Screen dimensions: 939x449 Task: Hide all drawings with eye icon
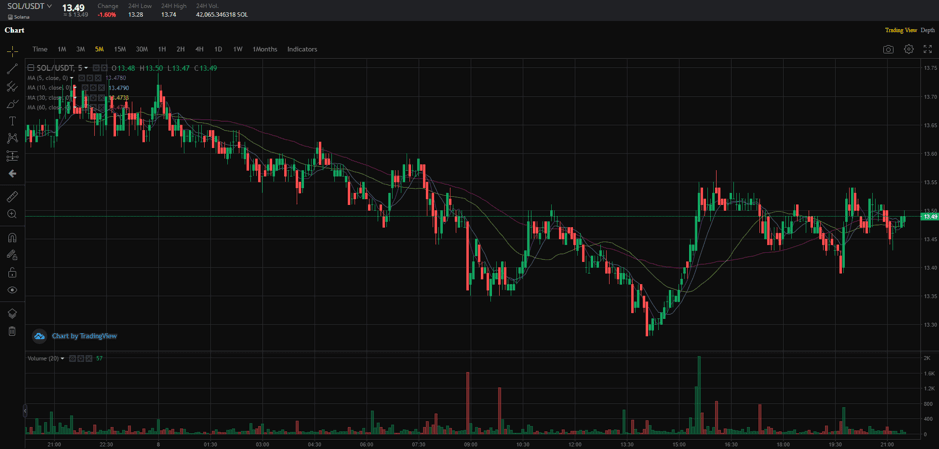pos(12,290)
